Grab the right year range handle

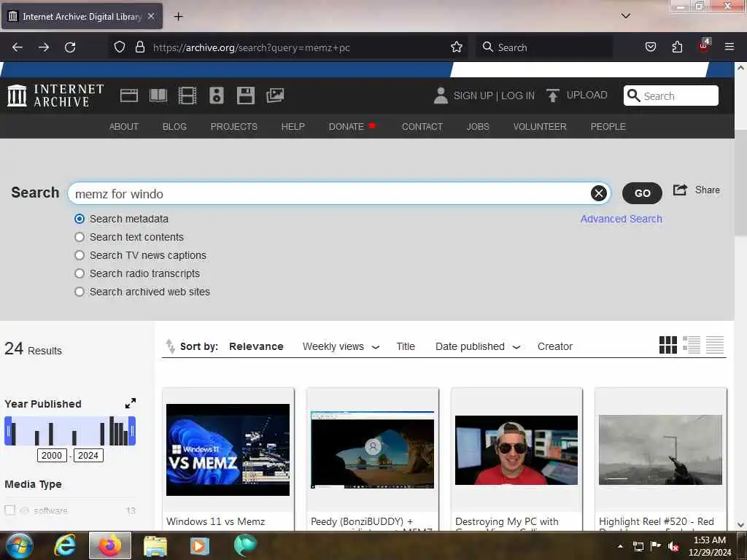132,431
